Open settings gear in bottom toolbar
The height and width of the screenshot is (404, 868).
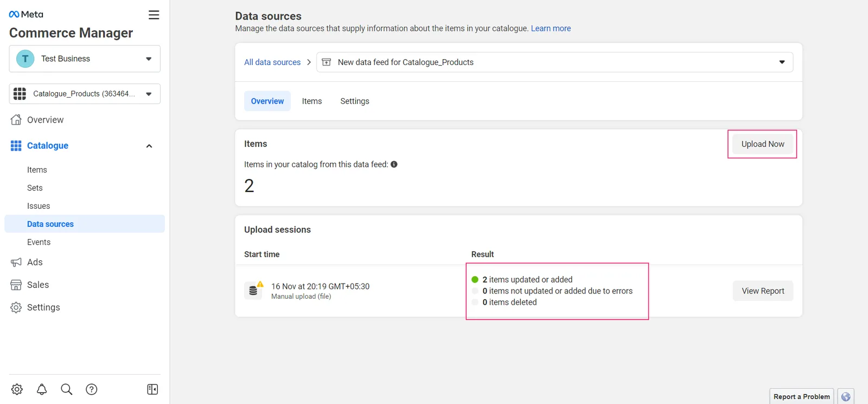[17, 389]
